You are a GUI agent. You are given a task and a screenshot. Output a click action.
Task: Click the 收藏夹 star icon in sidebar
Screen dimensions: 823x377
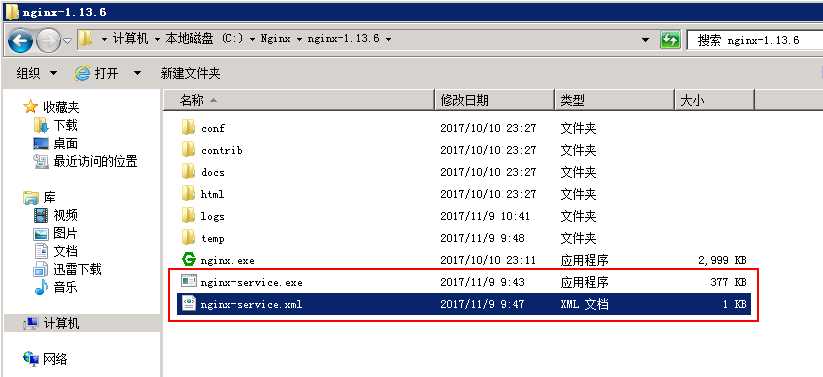tap(31, 108)
